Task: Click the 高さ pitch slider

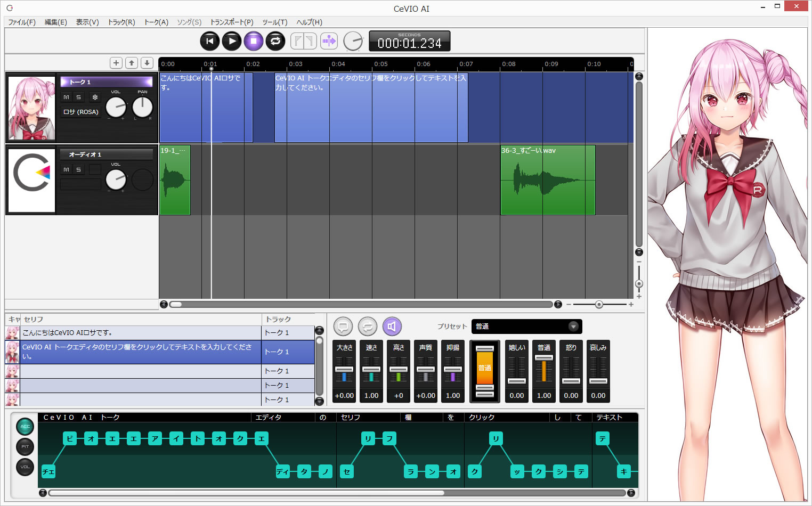Action: coord(399,371)
